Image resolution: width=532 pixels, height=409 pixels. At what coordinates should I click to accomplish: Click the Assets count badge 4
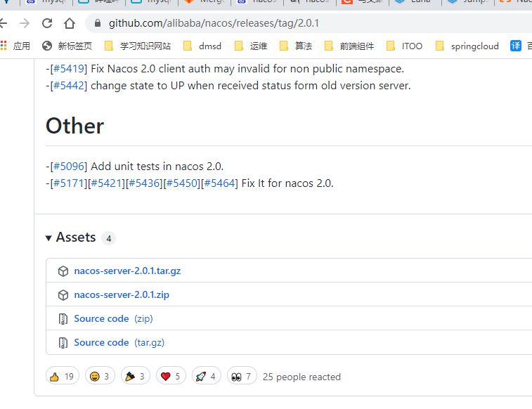108,238
